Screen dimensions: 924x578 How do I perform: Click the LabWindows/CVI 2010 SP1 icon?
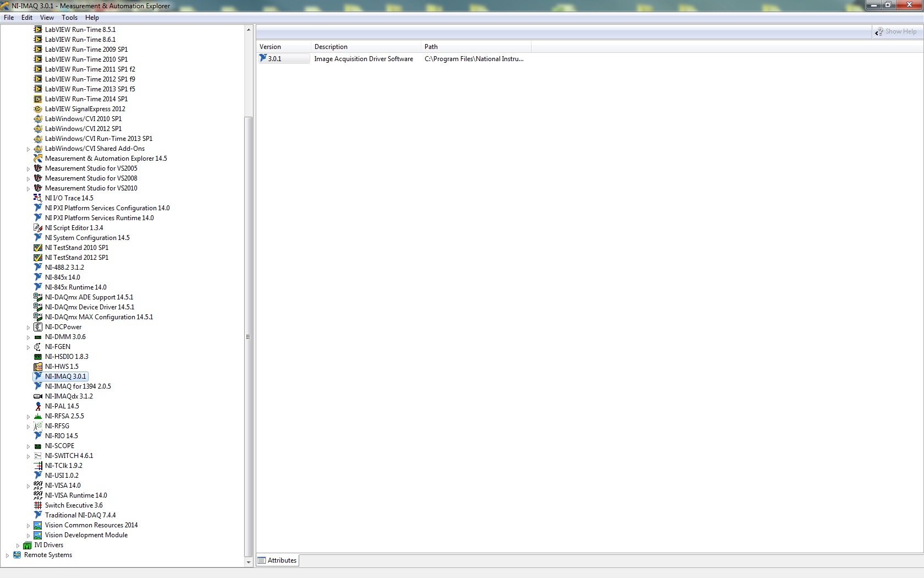[x=38, y=119]
